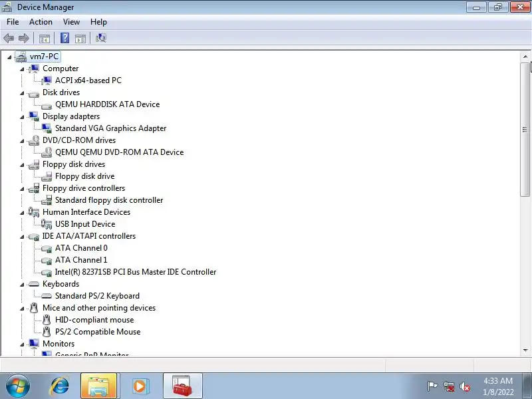This screenshot has width=532, height=399.
Task: Select QEMU QEMU DVD-ROM ATA Device
Action: (120, 152)
